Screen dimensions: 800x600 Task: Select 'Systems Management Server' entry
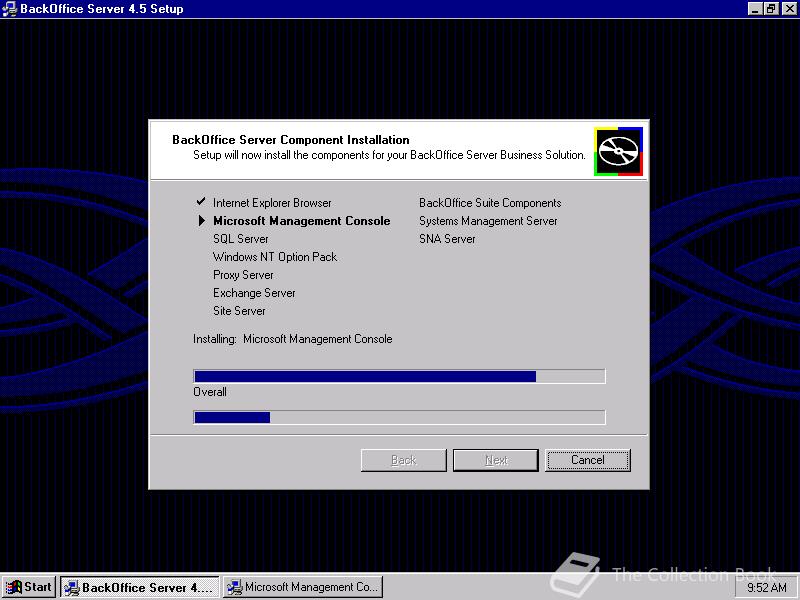(x=488, y=221)
